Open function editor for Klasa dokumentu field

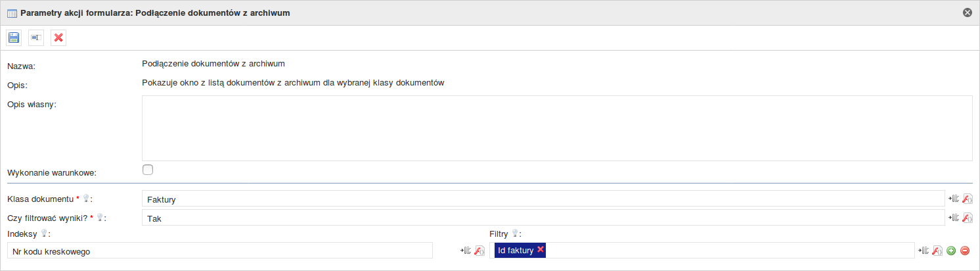coord(967,199)
